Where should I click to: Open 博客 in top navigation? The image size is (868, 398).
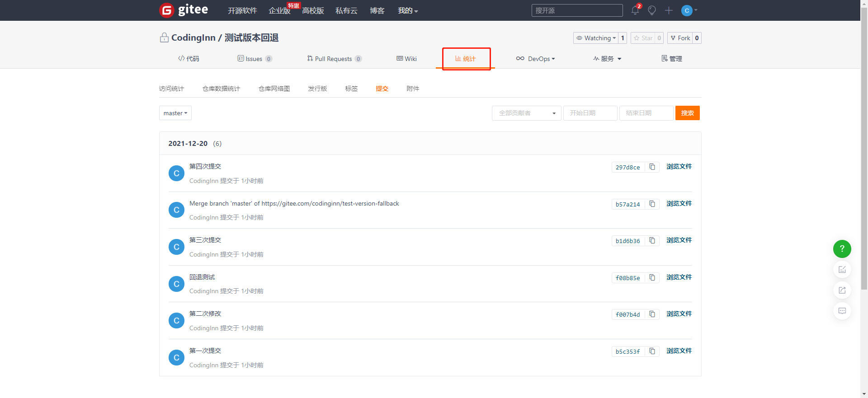(x=377, y=10)
